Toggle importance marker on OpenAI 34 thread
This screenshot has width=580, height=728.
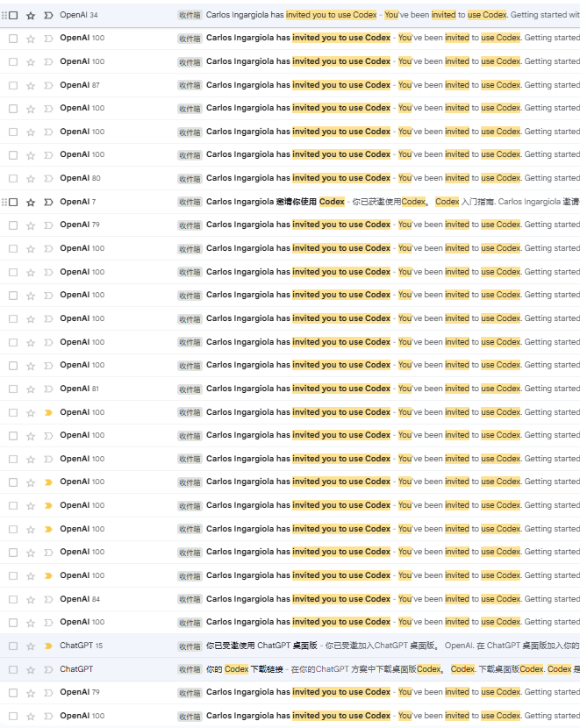48,15
